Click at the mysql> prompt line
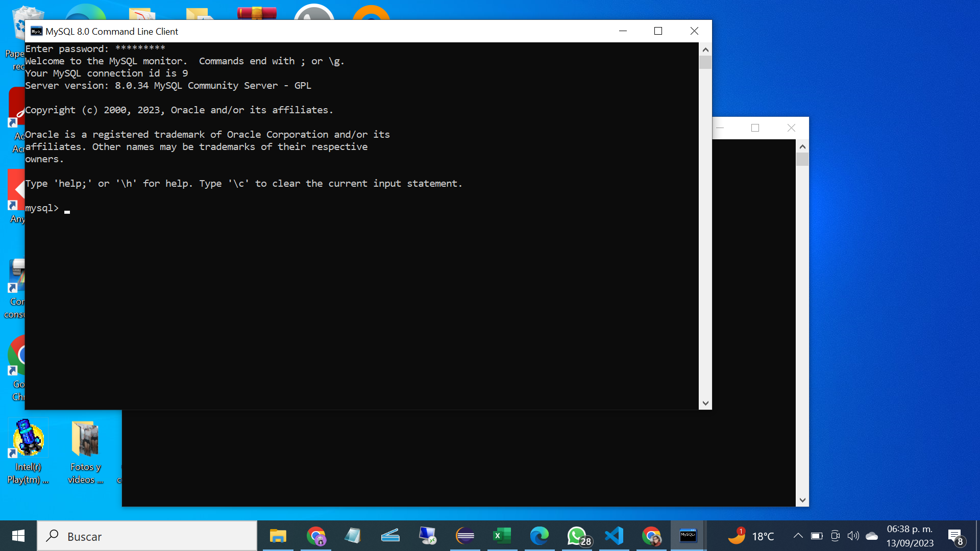The width and height of the screenshot is (980, 551). tap(47, 208)
